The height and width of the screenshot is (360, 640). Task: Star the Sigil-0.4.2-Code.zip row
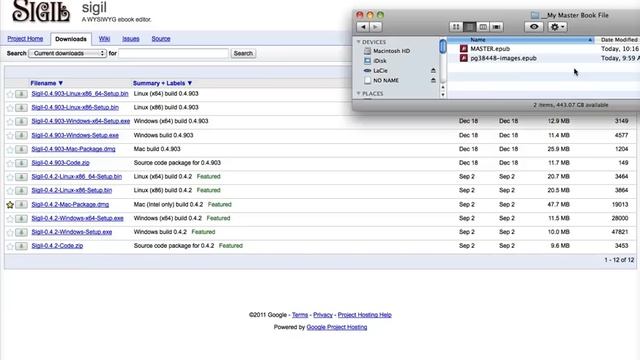click(10, 247)
